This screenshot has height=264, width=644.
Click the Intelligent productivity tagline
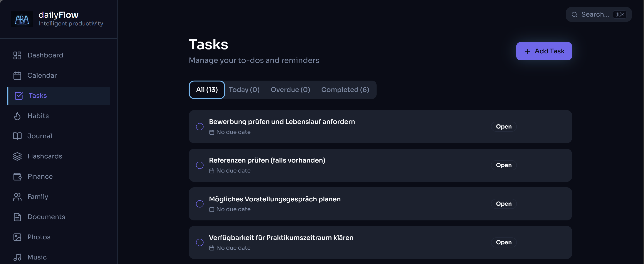click(x=71, y=24)
